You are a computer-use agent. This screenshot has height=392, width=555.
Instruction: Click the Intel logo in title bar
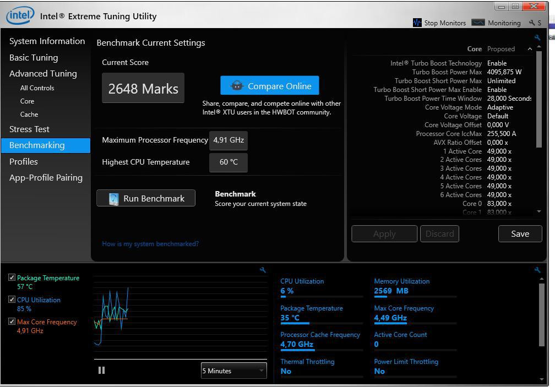click(x=20, y=15)
